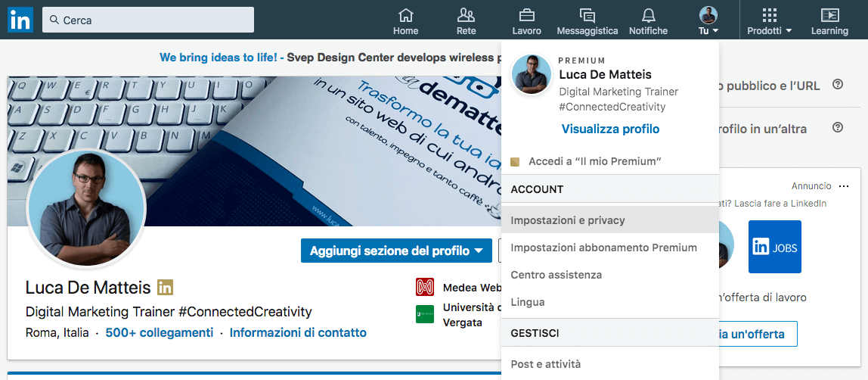Click the large profile photo
868x380 pixels.
point(86,207)
